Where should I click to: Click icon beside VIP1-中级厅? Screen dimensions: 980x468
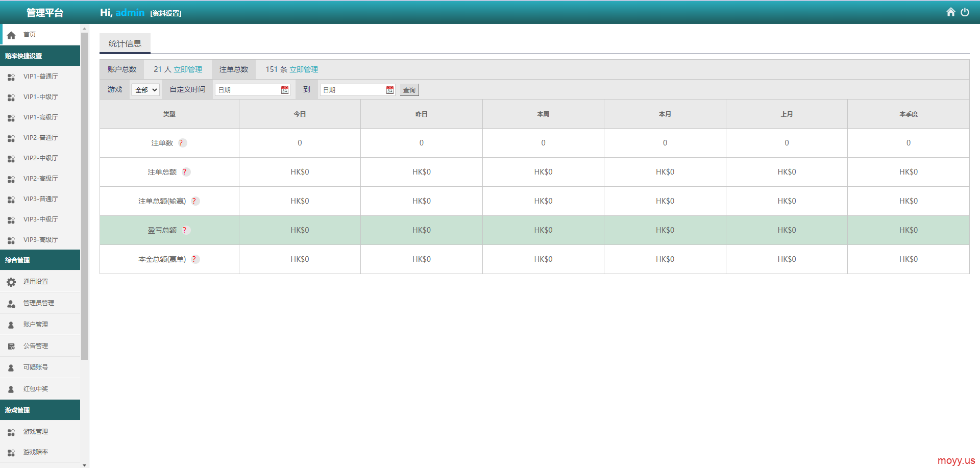pos(11,97)
